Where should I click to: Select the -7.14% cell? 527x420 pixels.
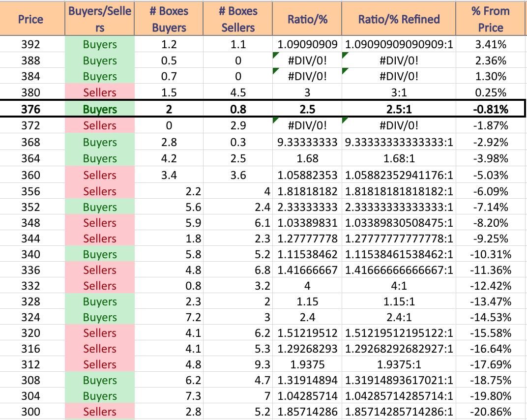(x=490, y=207)
